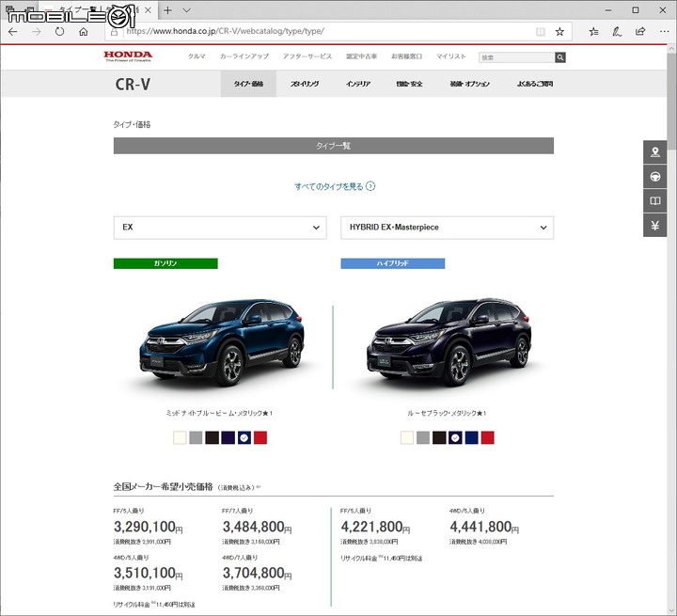Click the 4,221,800 price text
Viewport: 677px width, 616px height.
(375, 527)
